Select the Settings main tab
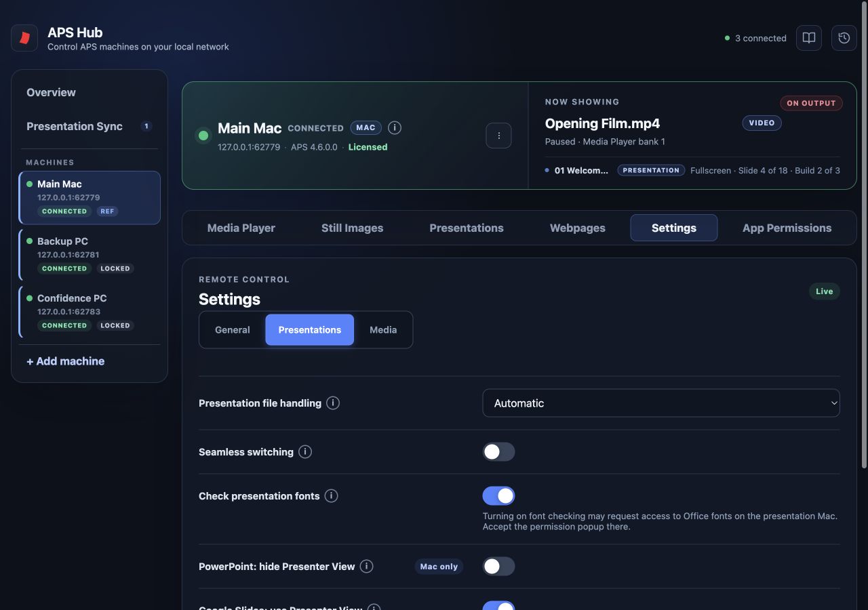Screen dimensions: 868x610 coord(674,228)
